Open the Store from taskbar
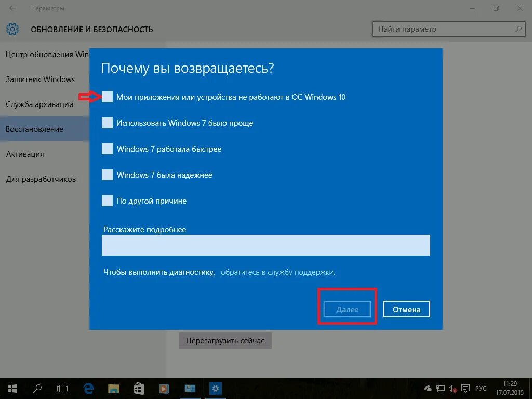Screen dimensions: 532x399 tap(139, 389)
